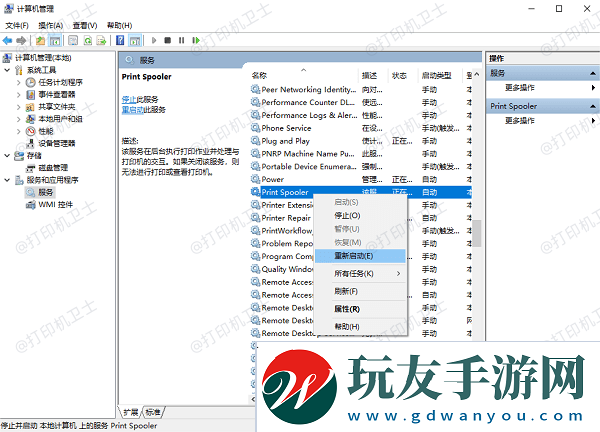The width and height of the screenshot is (600, 432).
Task: Expand the 事件查看器 node arrow
Action: point(18,95)
